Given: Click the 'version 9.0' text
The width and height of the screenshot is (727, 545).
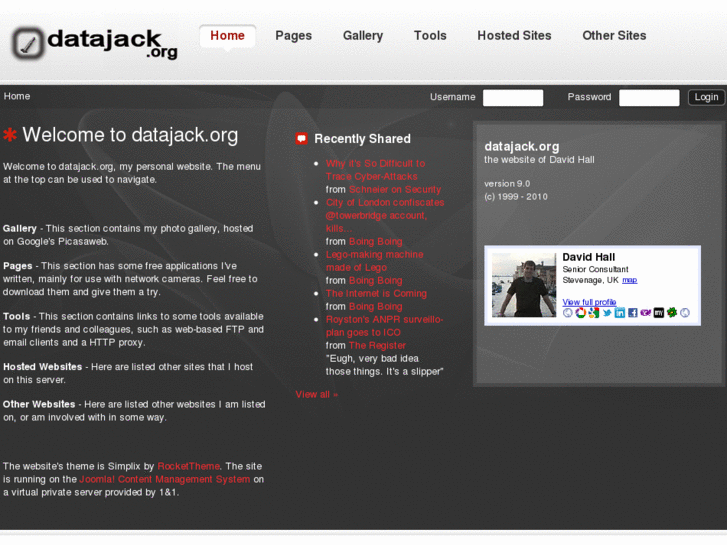Looking at the screenshot, I should tap(507, 184).
